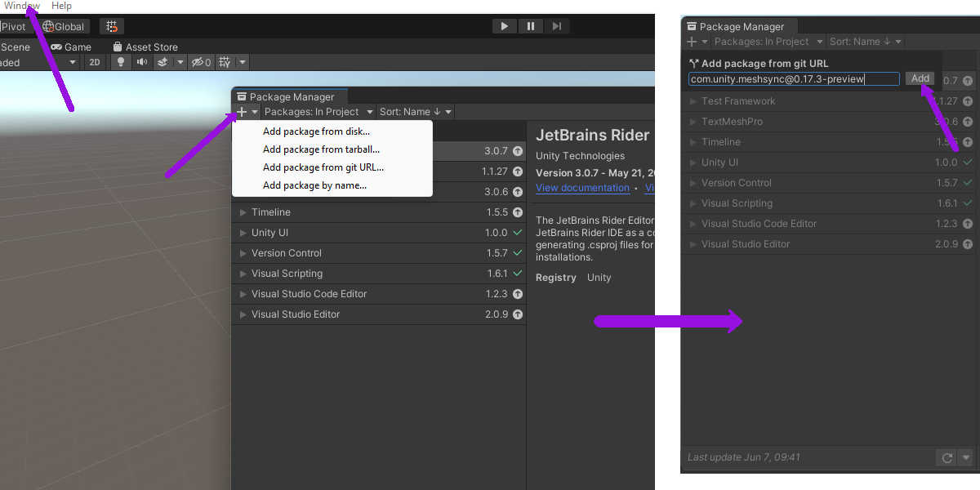Click the refresh icon in right Package Manager
Viewport: 980px width, 490px height.
pos(947,458)
